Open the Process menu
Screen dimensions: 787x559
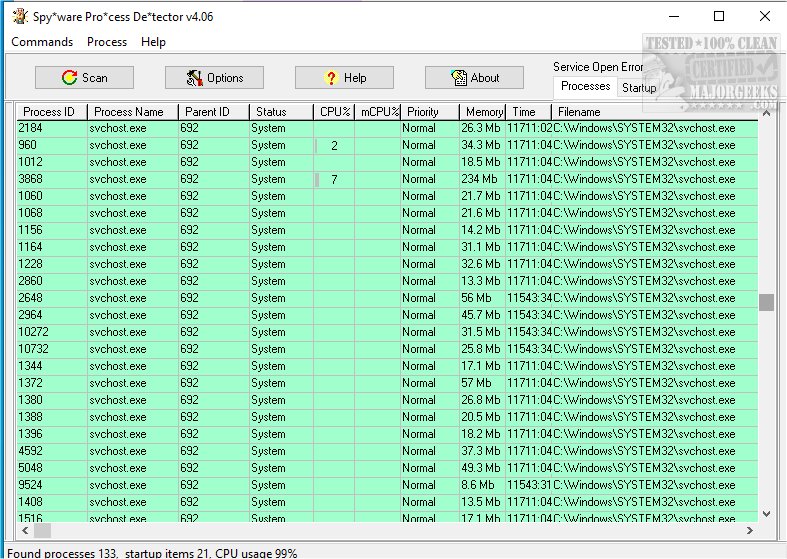107,42
